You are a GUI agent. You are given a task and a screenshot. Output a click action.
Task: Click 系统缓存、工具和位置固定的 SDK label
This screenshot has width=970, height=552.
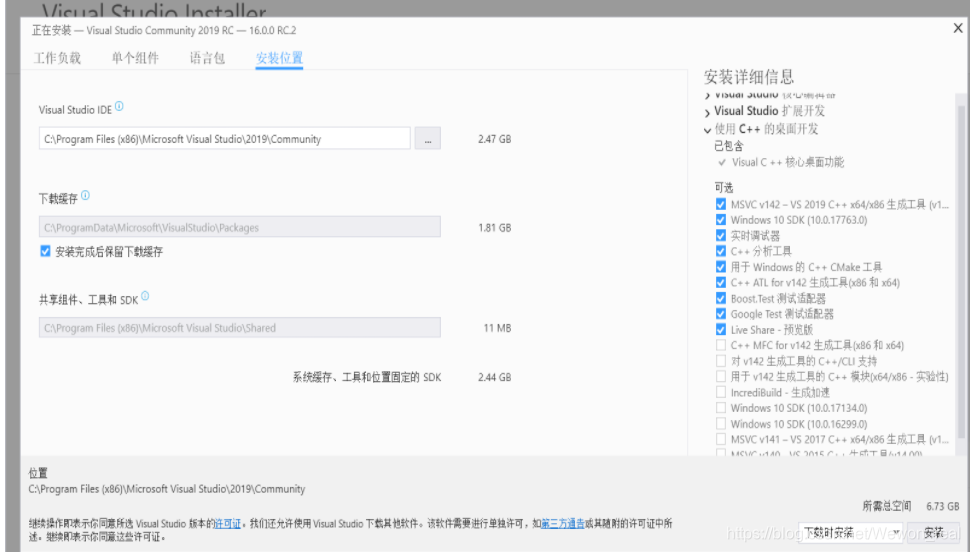[x=367, y=377]
